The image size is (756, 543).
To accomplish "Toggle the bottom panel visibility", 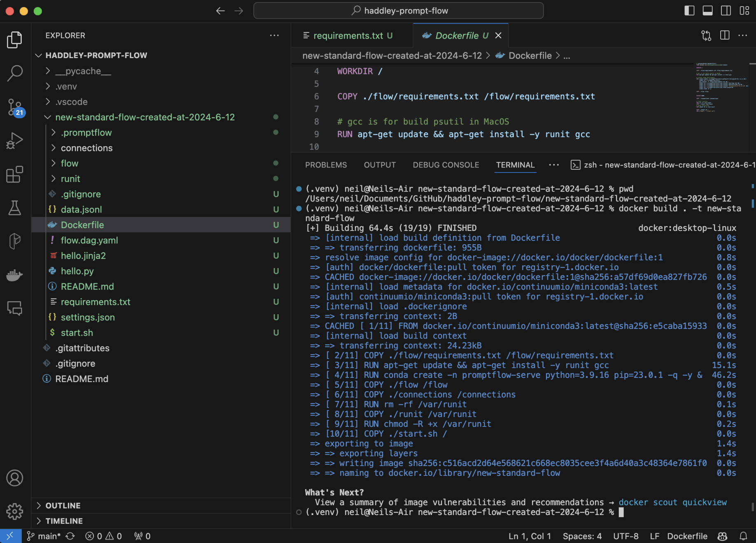I will click(x=707, y=11).
